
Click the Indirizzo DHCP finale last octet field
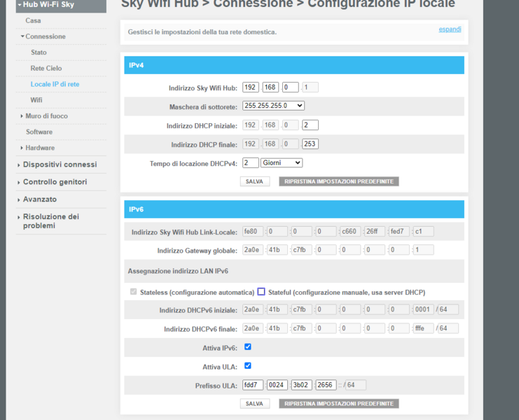click(310, 144)
